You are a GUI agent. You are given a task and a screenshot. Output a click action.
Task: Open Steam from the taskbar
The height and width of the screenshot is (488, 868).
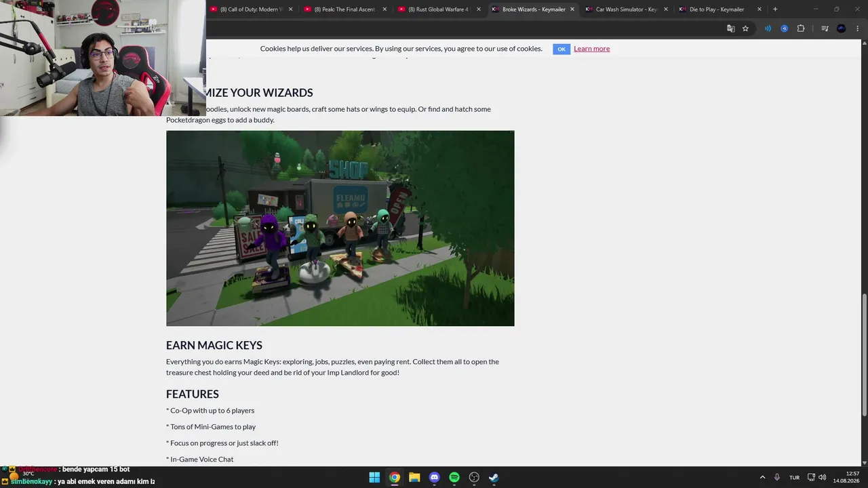[x=494, y=477]
